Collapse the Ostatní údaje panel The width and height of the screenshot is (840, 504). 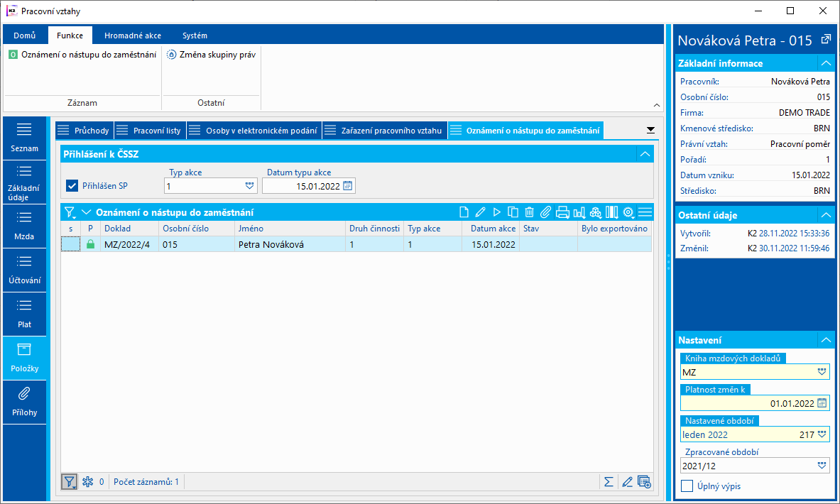pos(826,215)
